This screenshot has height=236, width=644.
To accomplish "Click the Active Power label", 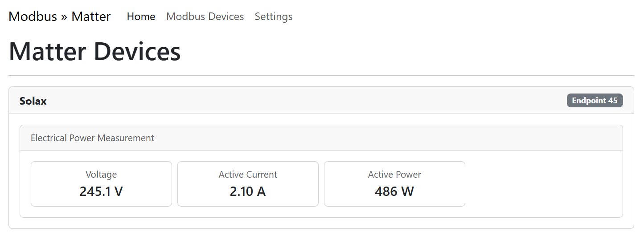I will click(x=394, y=175).
